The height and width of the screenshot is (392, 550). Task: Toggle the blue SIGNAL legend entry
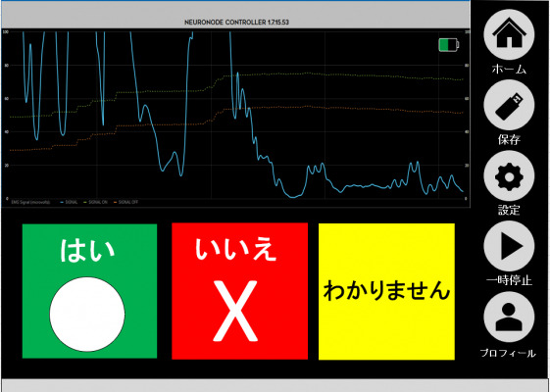[69, 202]
